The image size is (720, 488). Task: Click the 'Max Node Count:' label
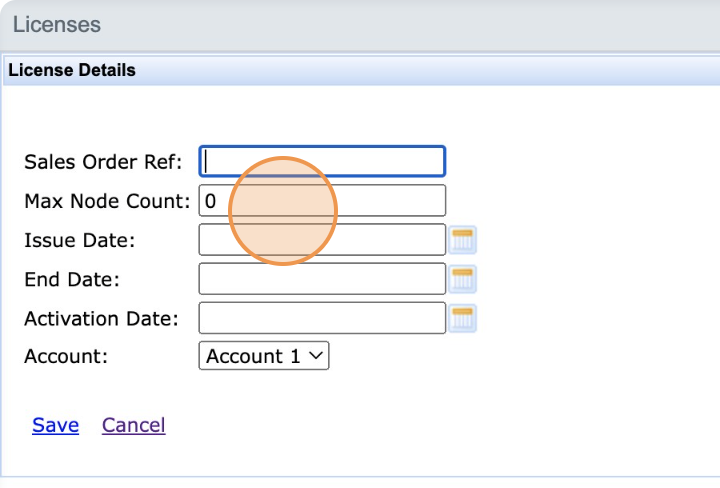click(106, 202)
